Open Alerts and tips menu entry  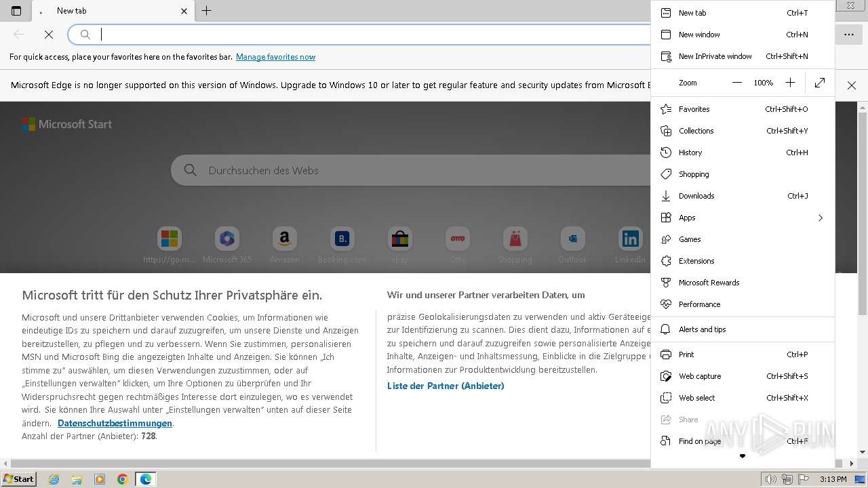pos(743,329)
